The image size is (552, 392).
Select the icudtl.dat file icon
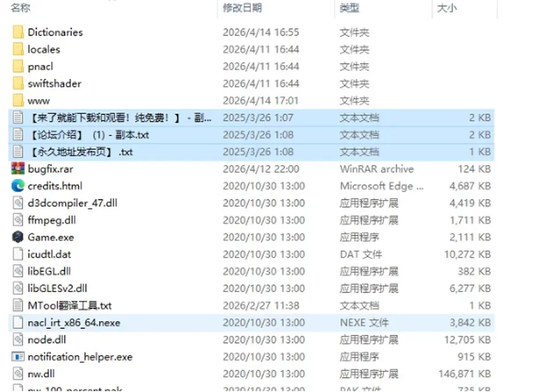pos(18,254)
